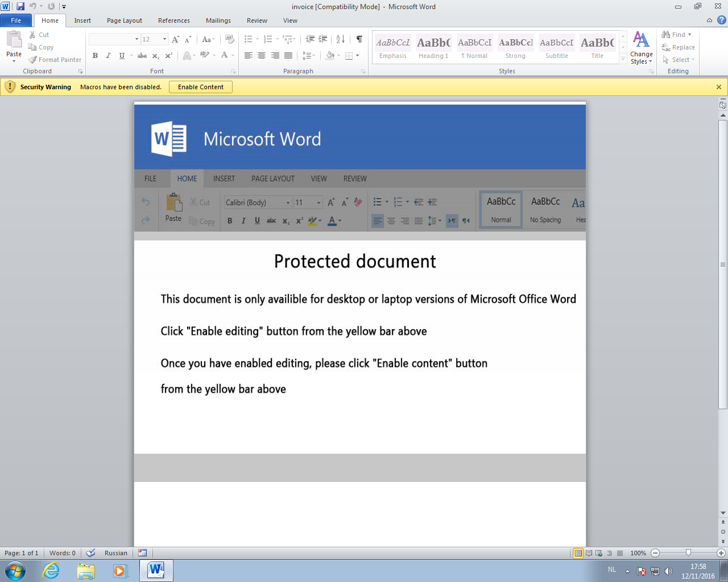Open the line spacing dropdown
Image resolution: width=728 pixels, height=582 pixels.
click(x=308, y=56)
